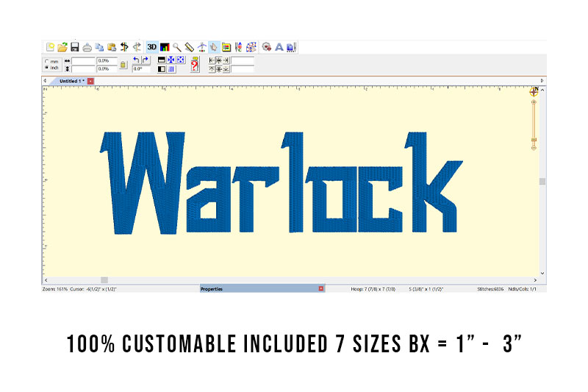This screenshot has width=588, height=392.
Task: Rotate design left with blue arrow
Action: [x=136, y=60]
